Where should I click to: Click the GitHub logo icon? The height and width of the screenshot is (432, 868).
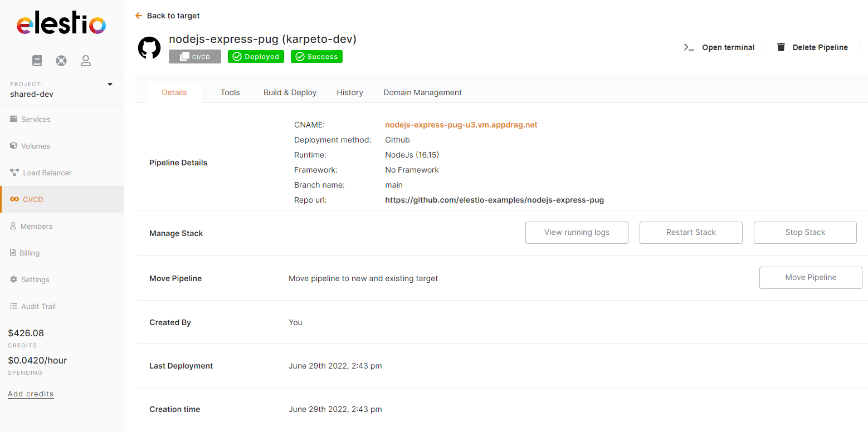pos(149,48)
